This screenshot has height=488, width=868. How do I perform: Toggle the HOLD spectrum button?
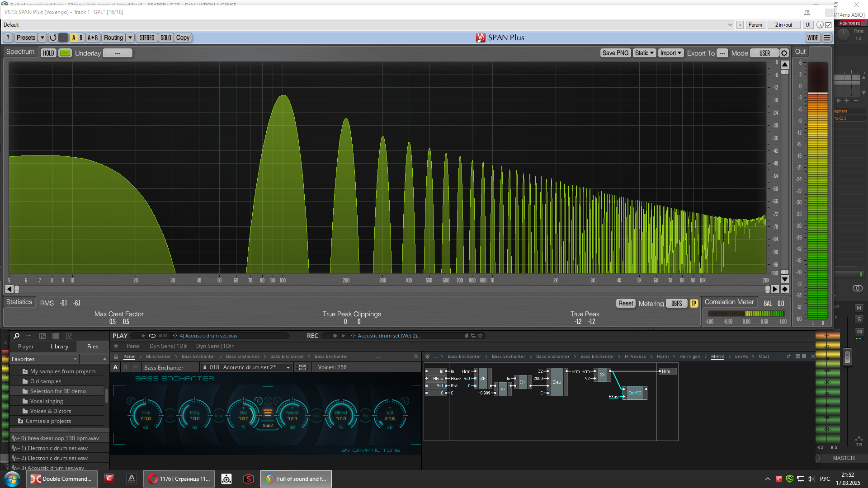48,53
